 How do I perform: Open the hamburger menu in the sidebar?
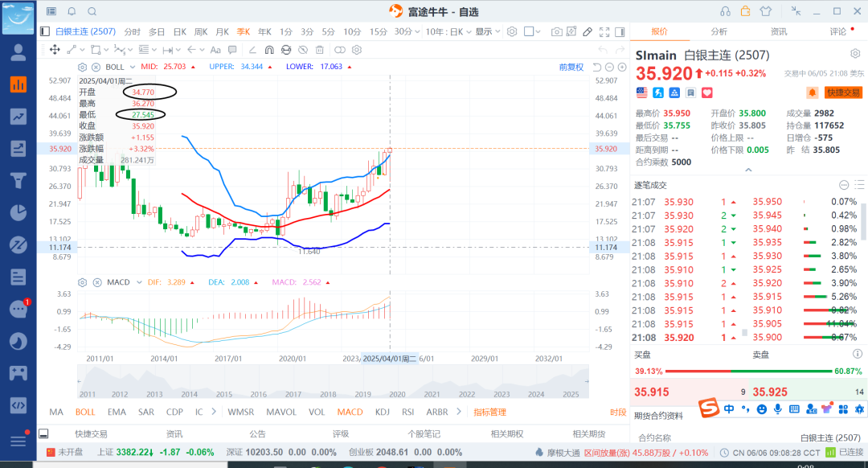(18, 441)
